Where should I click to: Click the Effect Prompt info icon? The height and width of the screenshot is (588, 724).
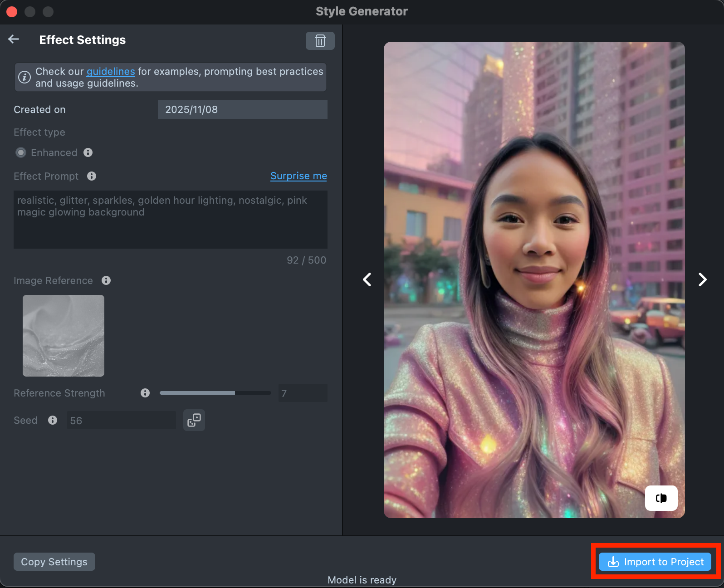point(92,176)
